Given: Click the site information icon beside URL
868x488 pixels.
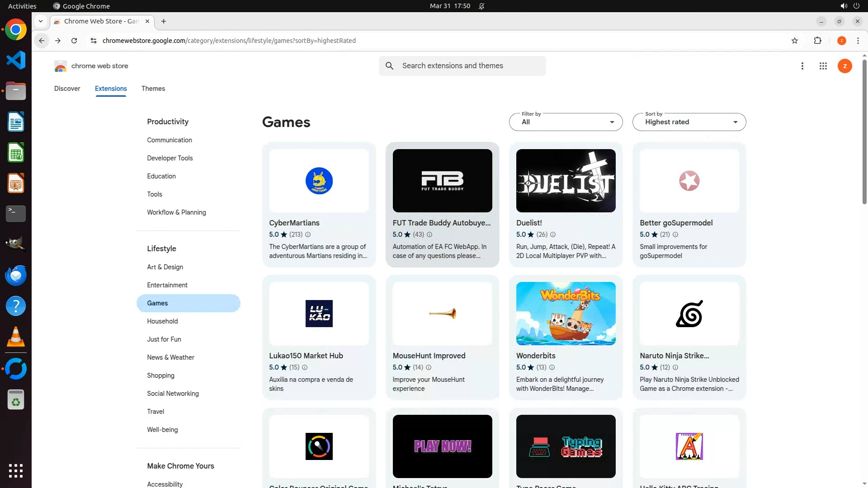Looking at the screenshot, I should coord(94,41).
